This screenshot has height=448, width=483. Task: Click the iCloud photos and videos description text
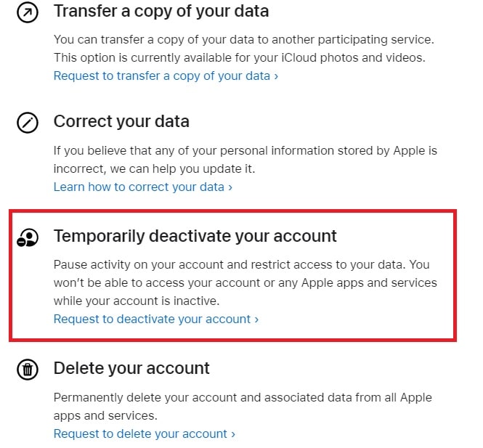click(244, 49)
